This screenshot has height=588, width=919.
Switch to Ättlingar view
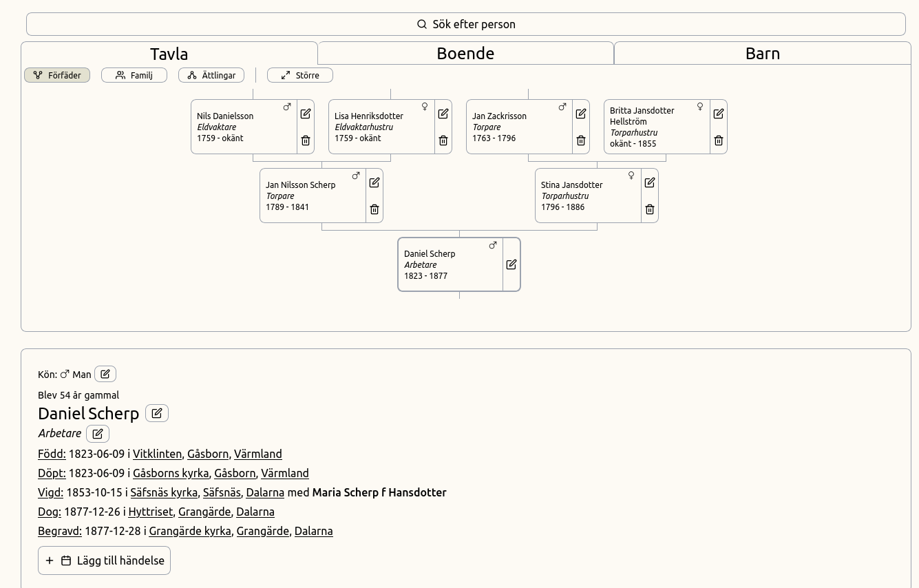point(211,75)
